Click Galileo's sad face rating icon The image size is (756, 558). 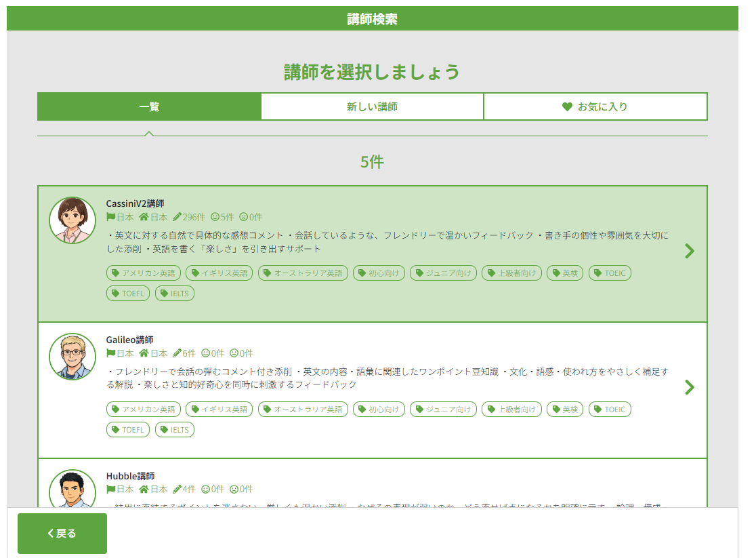[x=234, y=353]
